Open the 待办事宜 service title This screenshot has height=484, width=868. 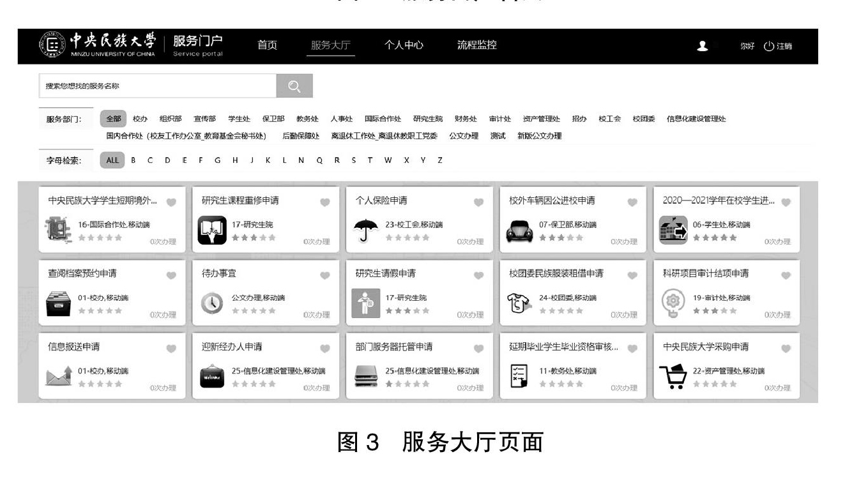[218, 273]
